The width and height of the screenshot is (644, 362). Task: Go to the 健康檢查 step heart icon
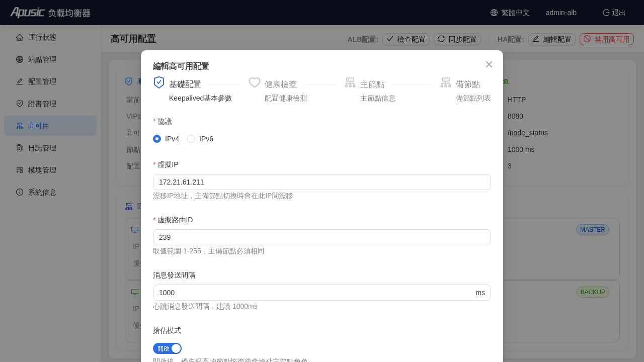pyautogui.click(x=255, y=82)
